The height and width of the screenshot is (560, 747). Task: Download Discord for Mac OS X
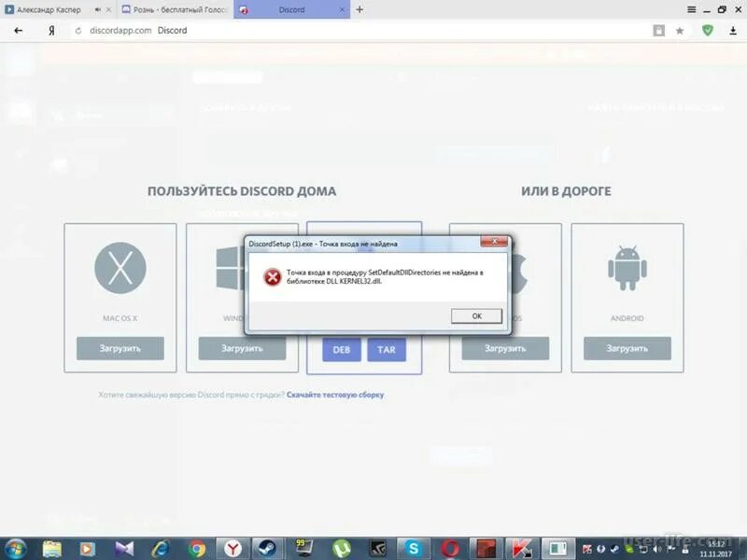[x=120, y=348]
